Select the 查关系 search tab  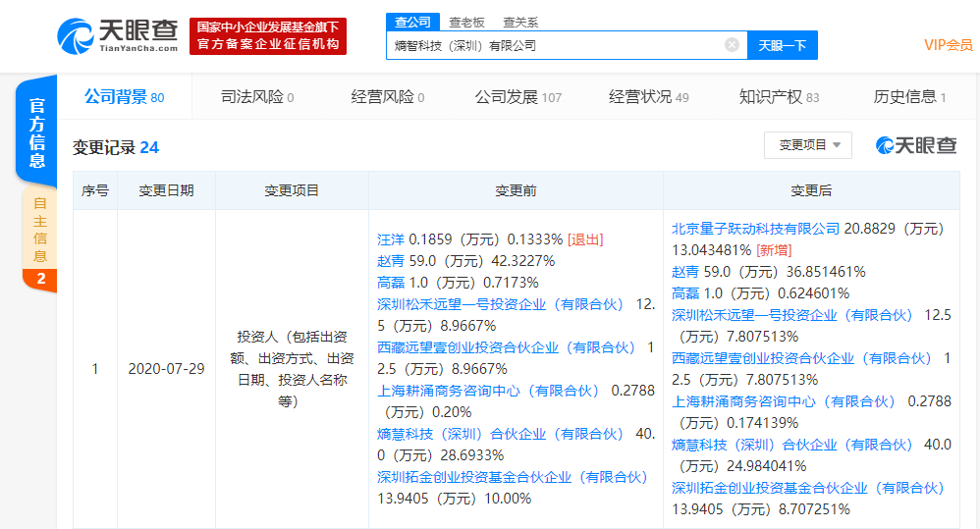tap(520, 23)
